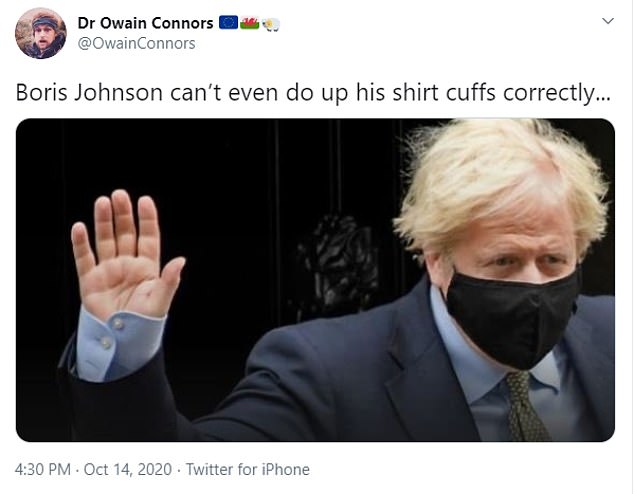
Task: Click the raised waving hand in the photo
Action: pos(125,255)
